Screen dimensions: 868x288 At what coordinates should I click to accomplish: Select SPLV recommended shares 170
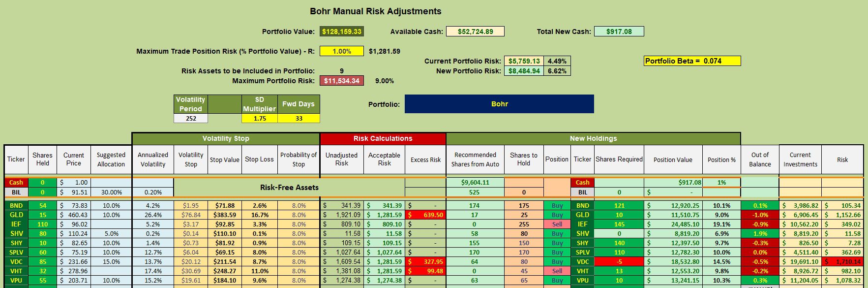click(x=475, y=252)
